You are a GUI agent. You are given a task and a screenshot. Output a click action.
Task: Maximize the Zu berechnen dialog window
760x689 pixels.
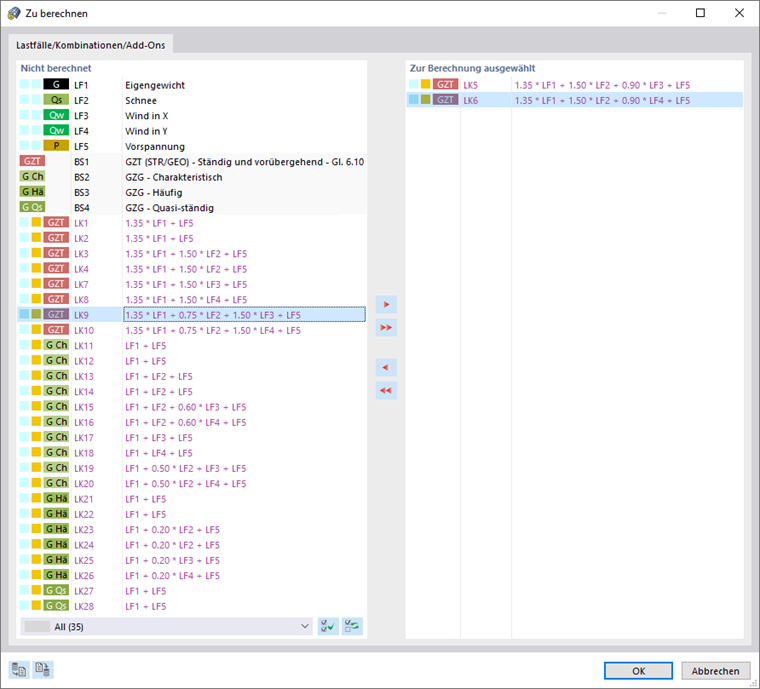click(x=700, y=13)
